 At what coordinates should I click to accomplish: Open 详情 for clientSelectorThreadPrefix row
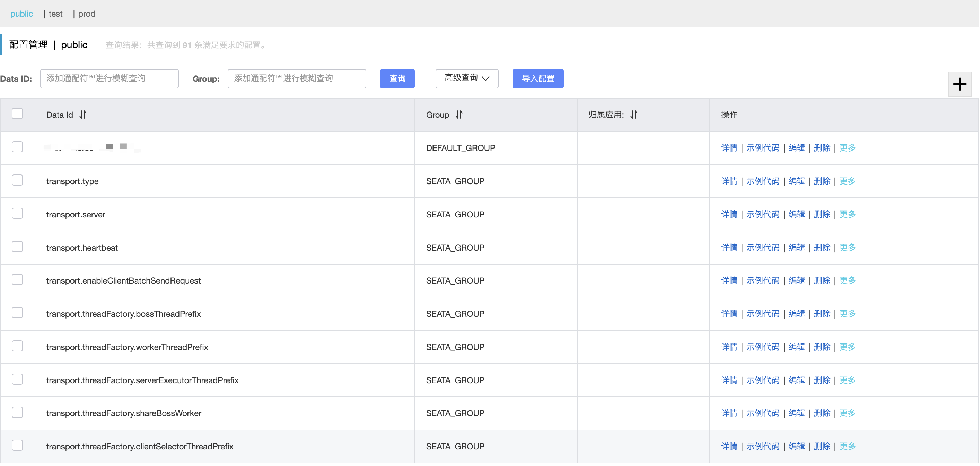click(x=729, y=446)
